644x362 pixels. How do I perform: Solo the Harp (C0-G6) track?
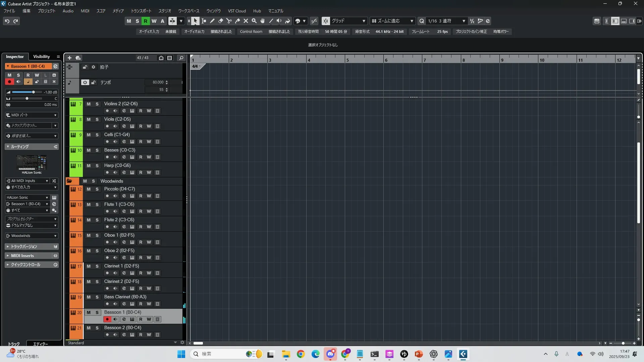tap(97, 166)
